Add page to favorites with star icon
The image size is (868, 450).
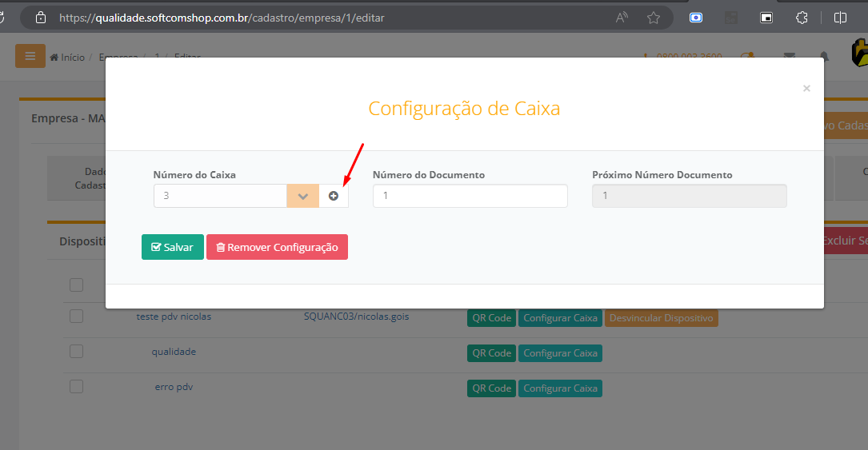[654, 18]
